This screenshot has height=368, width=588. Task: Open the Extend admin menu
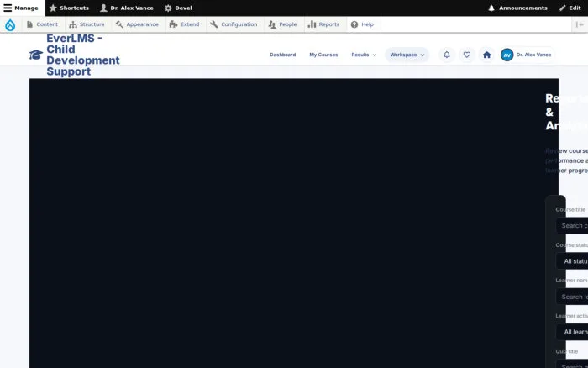point(185,24)
